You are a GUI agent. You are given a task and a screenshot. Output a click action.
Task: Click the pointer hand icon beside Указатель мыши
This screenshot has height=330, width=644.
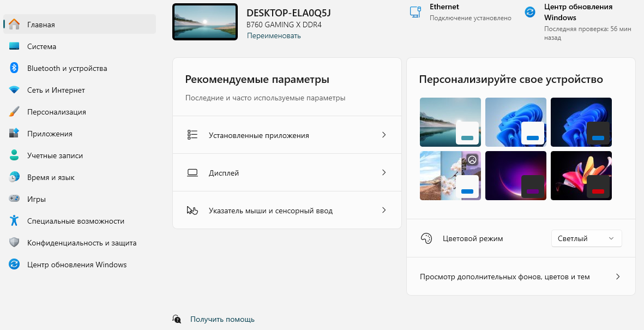(192, 211)
